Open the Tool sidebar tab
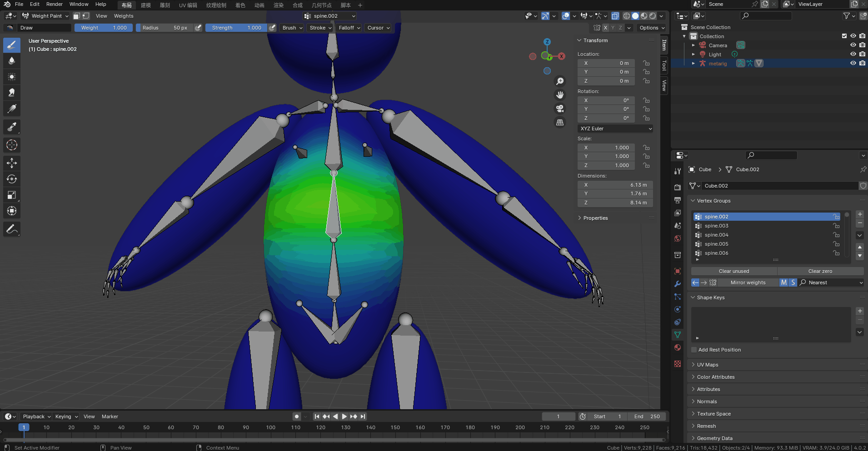 pyautogui.click(x=664, y=65)
